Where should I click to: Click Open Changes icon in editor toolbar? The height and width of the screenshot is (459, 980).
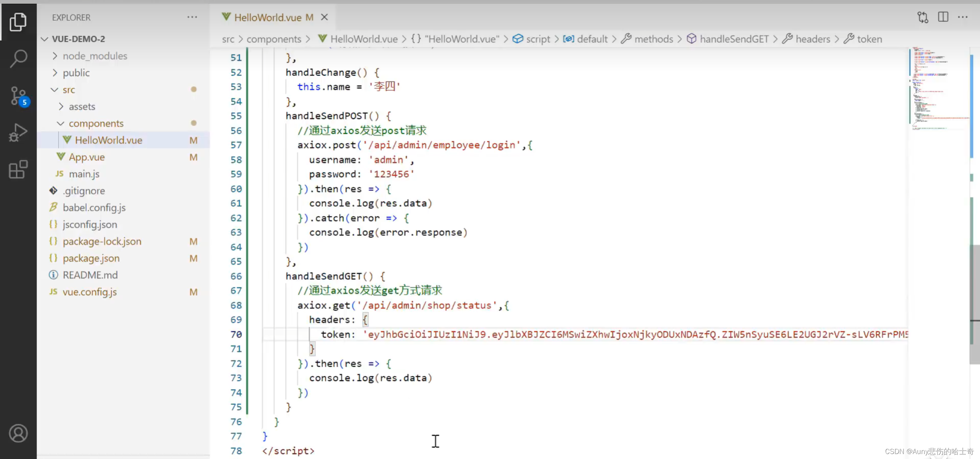point(923,17)
